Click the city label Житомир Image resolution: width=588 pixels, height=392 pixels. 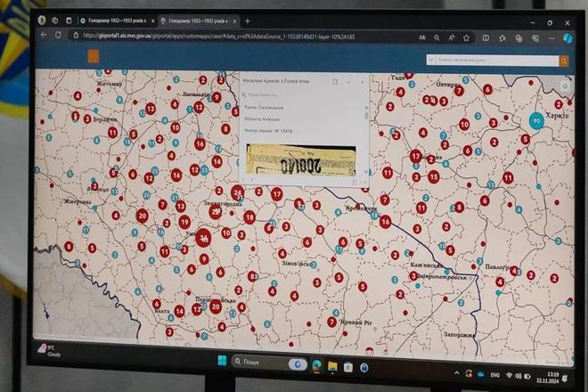(x=110, y=84)
